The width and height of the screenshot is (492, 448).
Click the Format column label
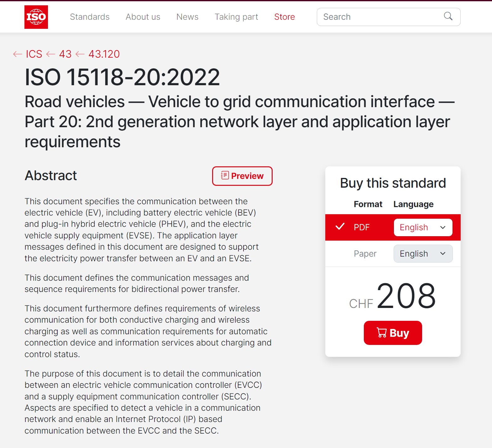[x=368, y=204]
